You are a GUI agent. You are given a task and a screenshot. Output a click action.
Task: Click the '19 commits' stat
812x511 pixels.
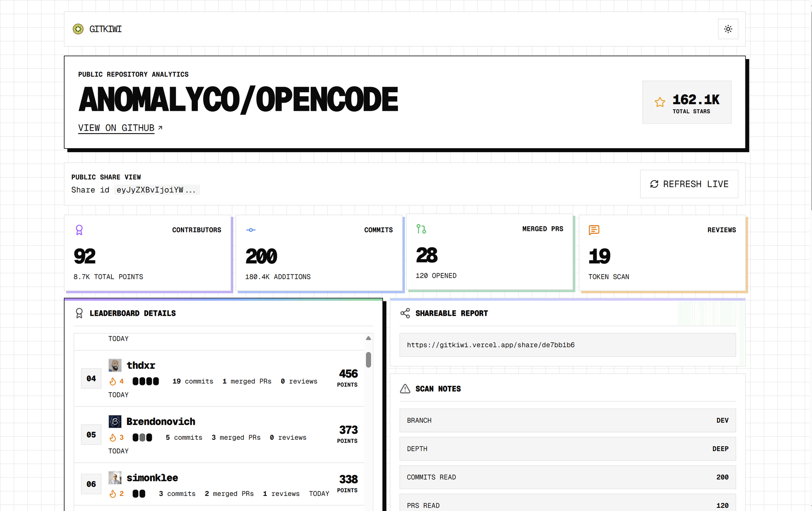pos(193,381)
